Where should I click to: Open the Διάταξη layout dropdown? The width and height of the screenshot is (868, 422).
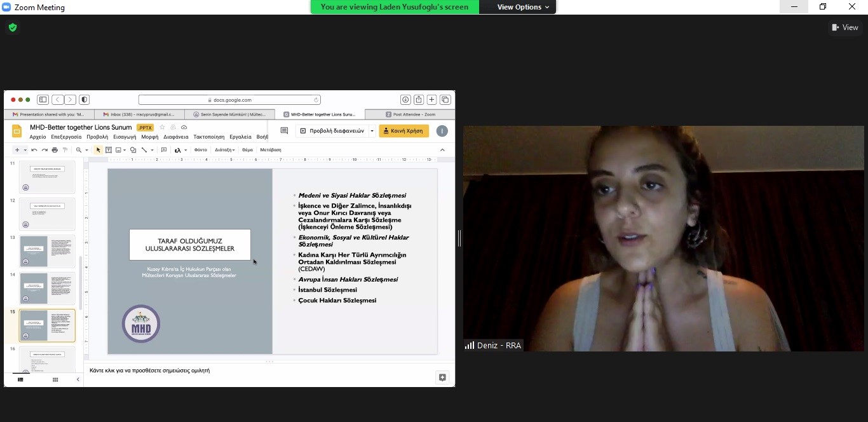click(x=224, y=150)
